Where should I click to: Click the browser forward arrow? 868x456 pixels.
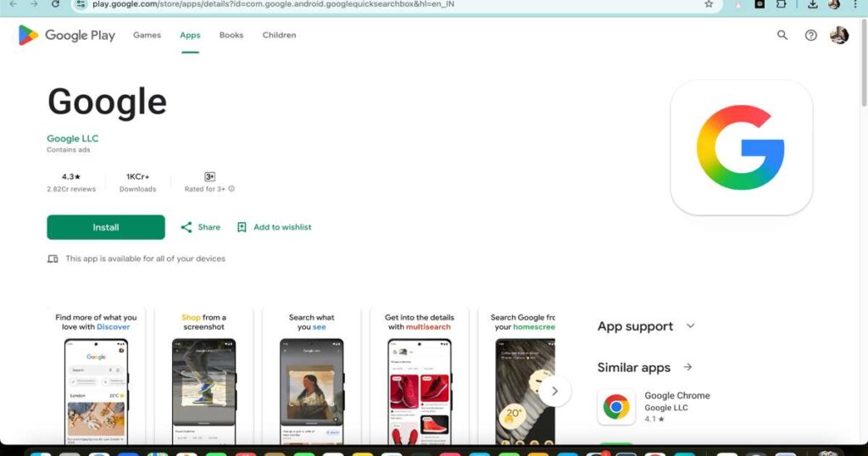34,4
